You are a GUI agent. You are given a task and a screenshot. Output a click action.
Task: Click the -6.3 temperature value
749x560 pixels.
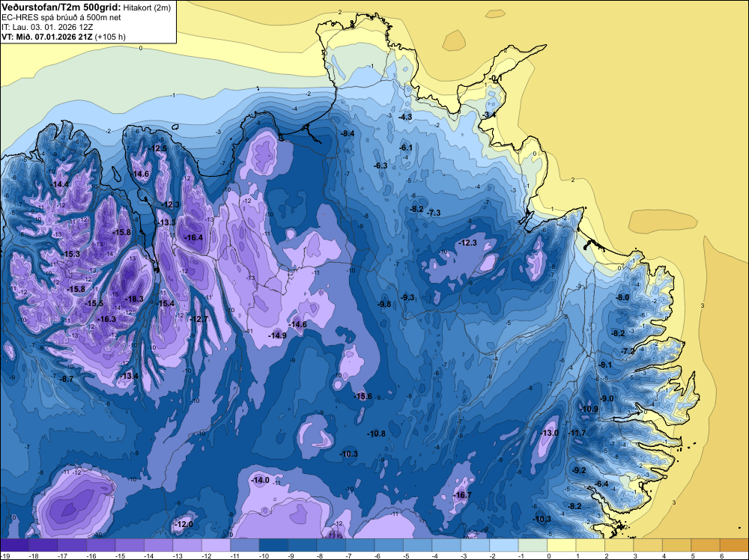(x=380, y=165)
